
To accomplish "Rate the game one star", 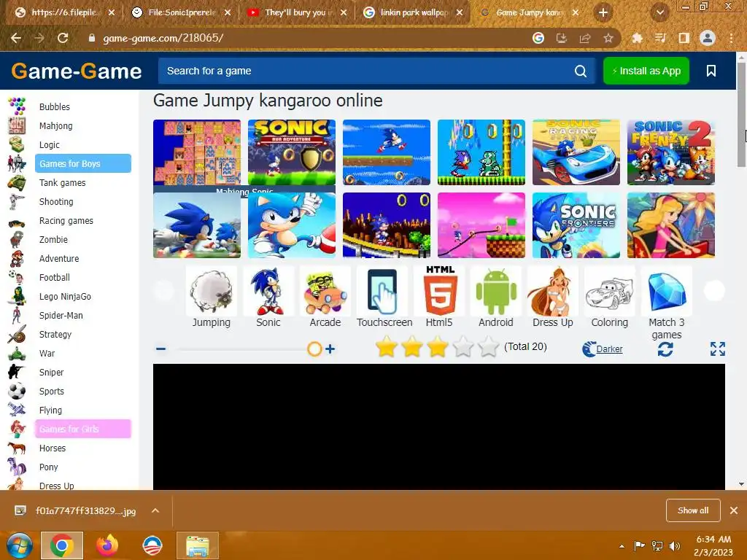I will pos(387,346).
